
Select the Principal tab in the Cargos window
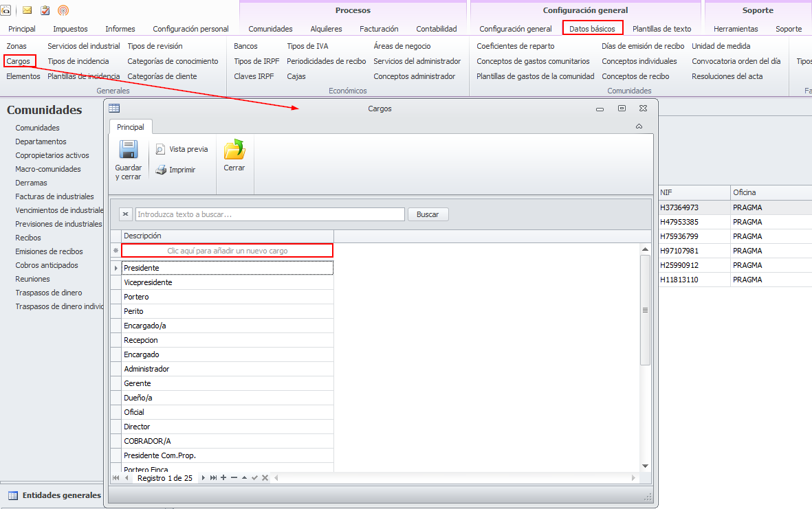point(131,126)
